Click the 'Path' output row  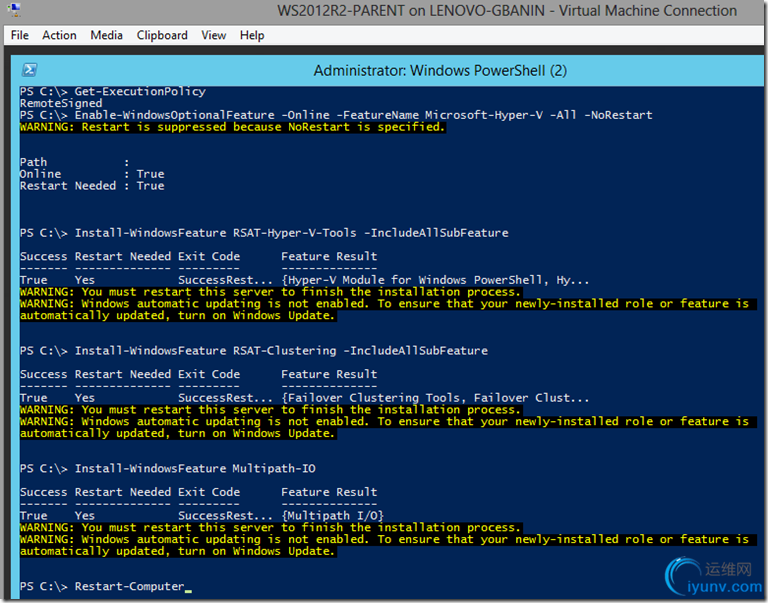pyautogui.click(x=74, y=162)
